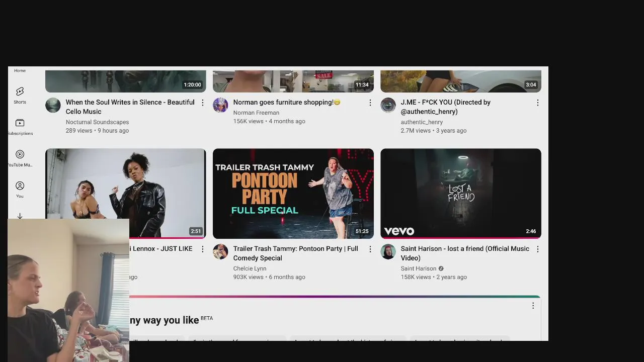Click Saint Harison verified badge
Viewport: 644px width, 362px height.
(x=441, y=268)
